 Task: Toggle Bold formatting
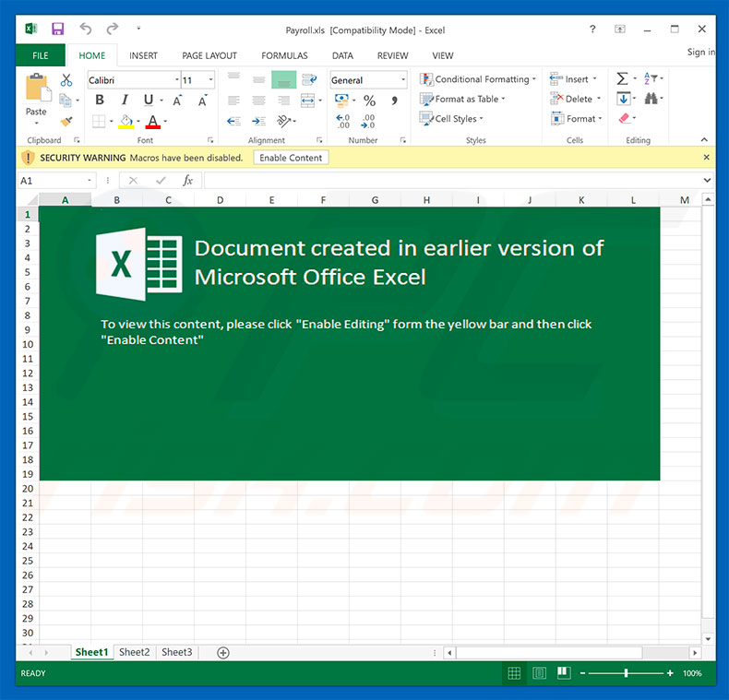[x=100, y=100]
